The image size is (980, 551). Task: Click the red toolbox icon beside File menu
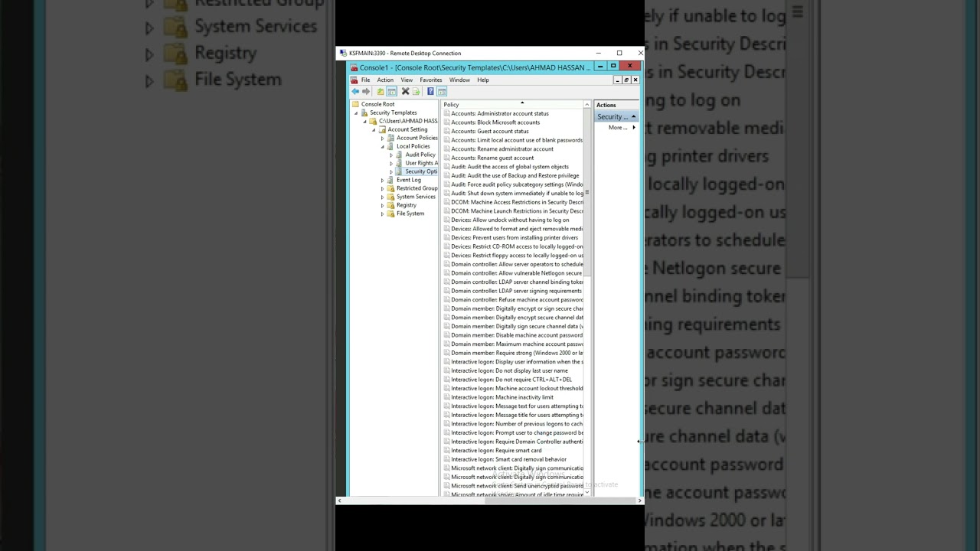(x=354, y=80)
